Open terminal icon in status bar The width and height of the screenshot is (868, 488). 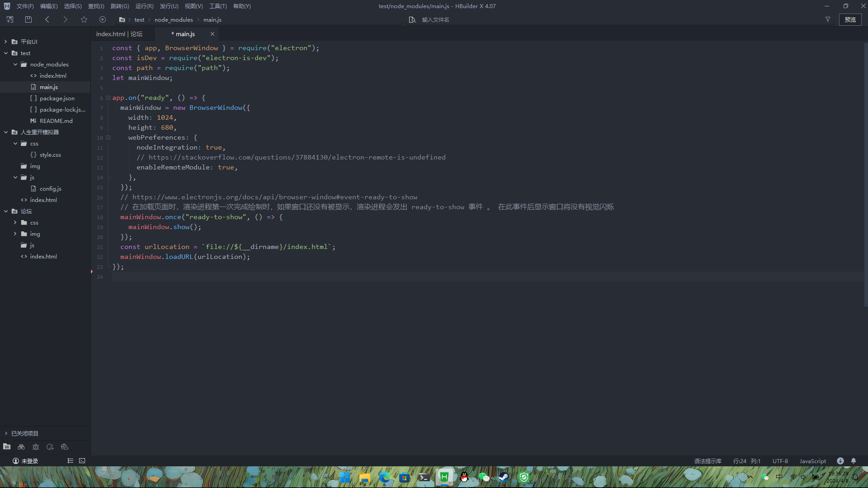click(82, 461)
